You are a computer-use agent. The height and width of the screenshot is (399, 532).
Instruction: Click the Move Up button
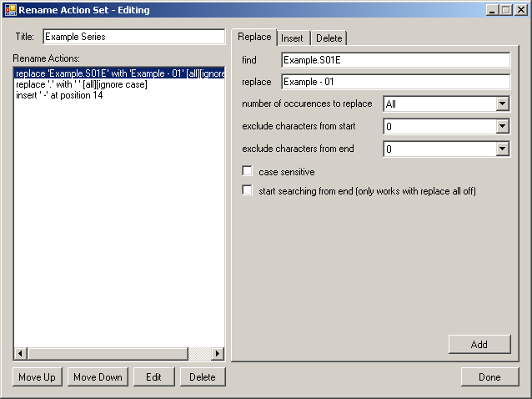pos(38,376)
